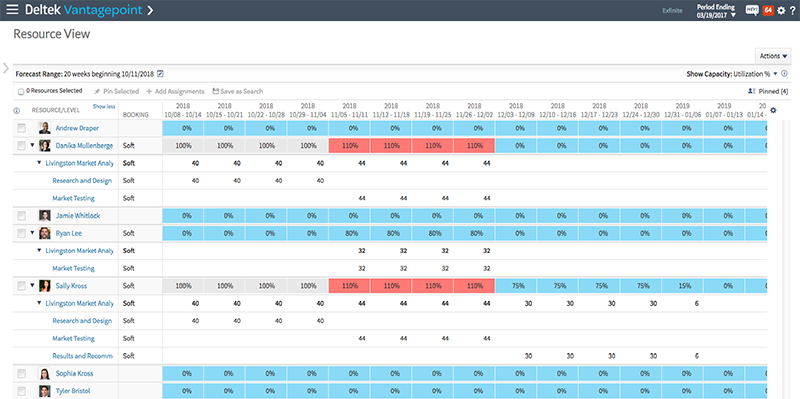Check the box for Danika Mullenberge
800x399 pixels.
click(21, 146)
